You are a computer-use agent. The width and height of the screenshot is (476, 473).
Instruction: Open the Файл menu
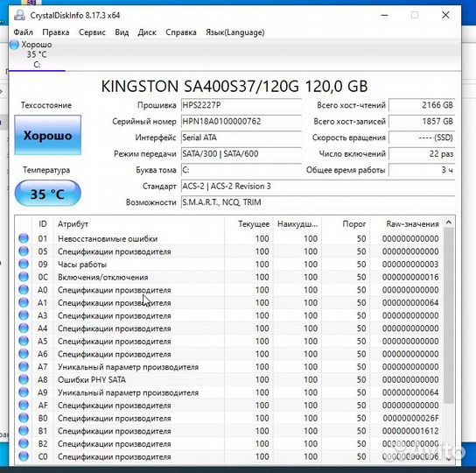[x=23, y=32]
